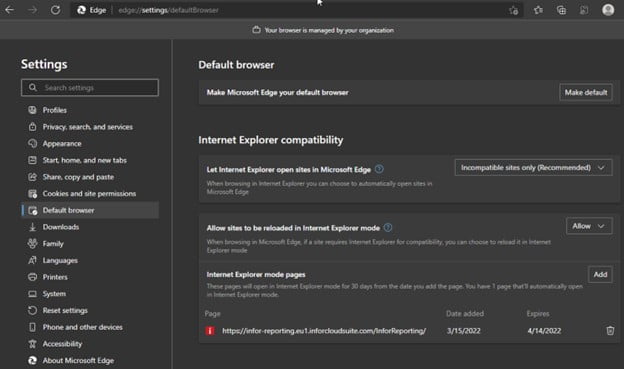Delete the InforReporting page with trash icon
Viewport: 624px width, 369px height.
point(610,330)
